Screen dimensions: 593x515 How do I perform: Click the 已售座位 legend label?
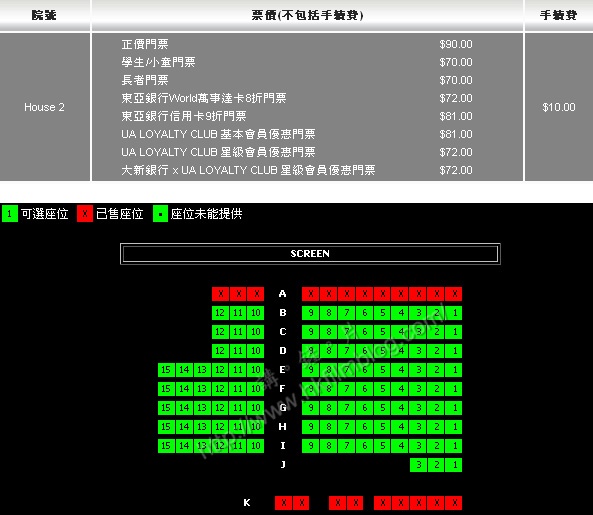tap(120, 214)
